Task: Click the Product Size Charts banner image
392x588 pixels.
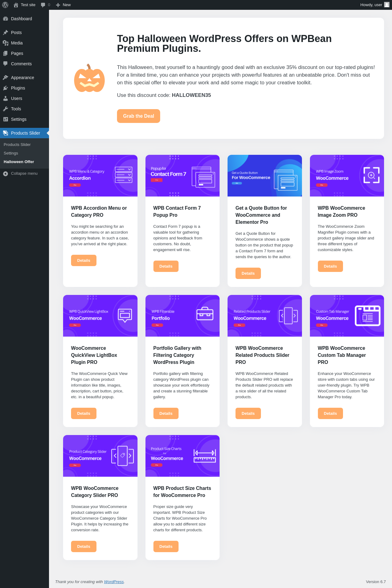Action: coord(183,456)
